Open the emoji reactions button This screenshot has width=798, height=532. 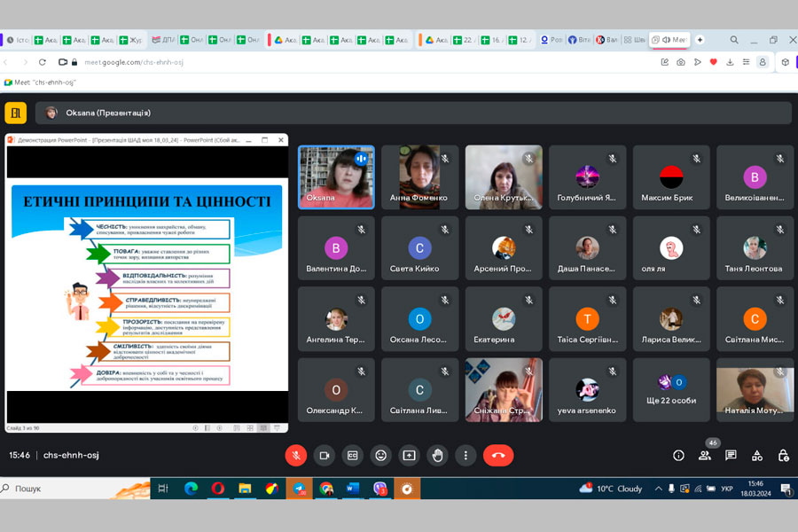pyautogui.click(x=381, y=455)
